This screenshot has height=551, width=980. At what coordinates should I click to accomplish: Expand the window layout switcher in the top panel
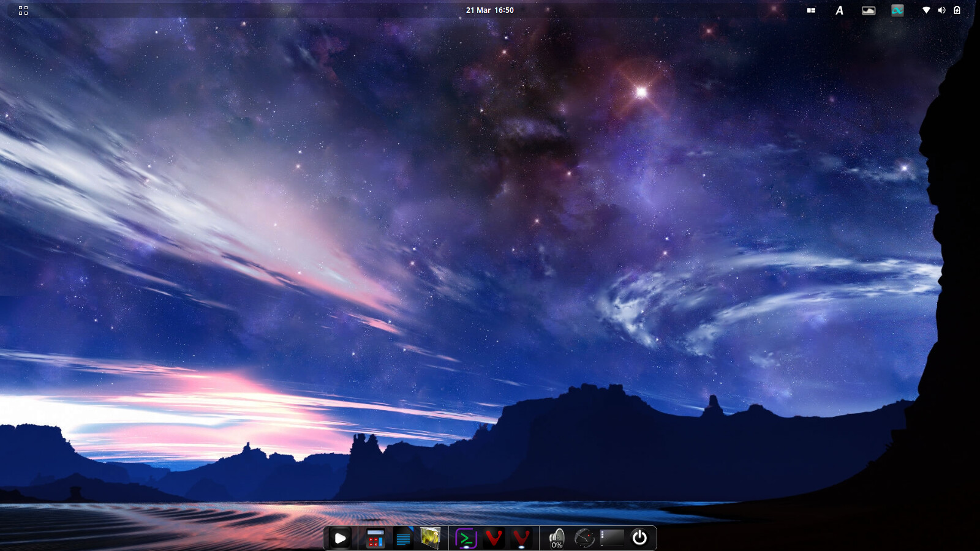811,10
